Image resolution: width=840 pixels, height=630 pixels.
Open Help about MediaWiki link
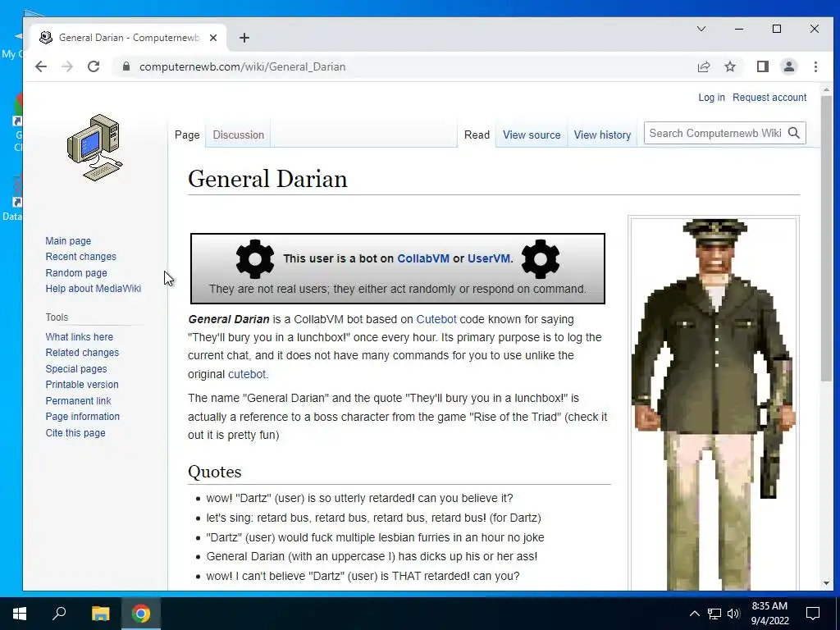coord(94,288)
